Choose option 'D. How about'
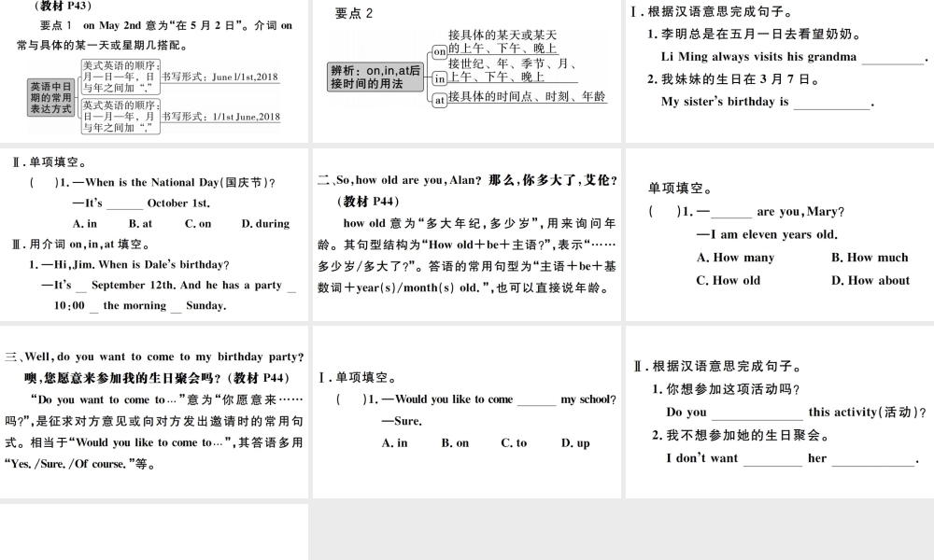The width and height of the screenshot is (934, 560). pyautogui.click(x=870, y=280)
